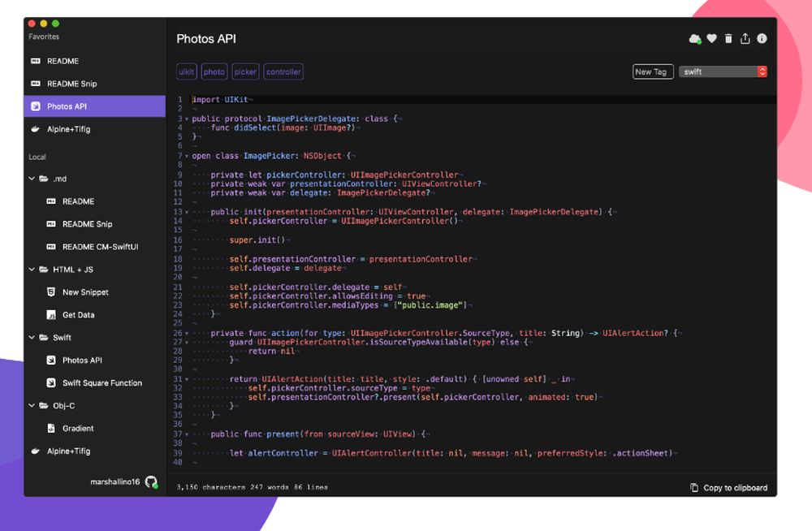Click the cloud sync icon in header
The height and width of the screenshot is (531, 812).
point(695,39)
